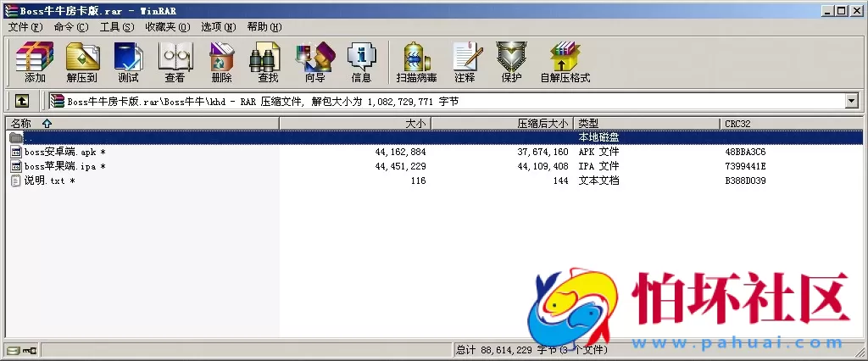Click the 说明.txt size value 116
This screenshot has height=361, width=868.
point(419,180)
